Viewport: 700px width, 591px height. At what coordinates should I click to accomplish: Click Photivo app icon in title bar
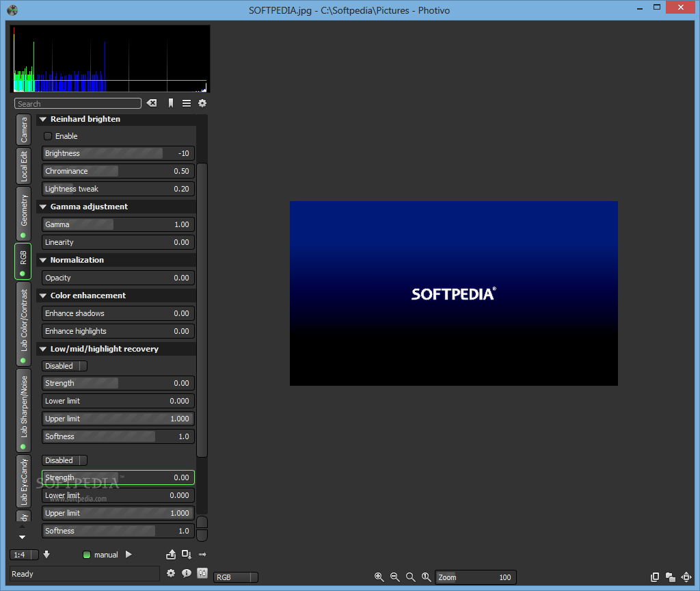[x=12, y=10]
